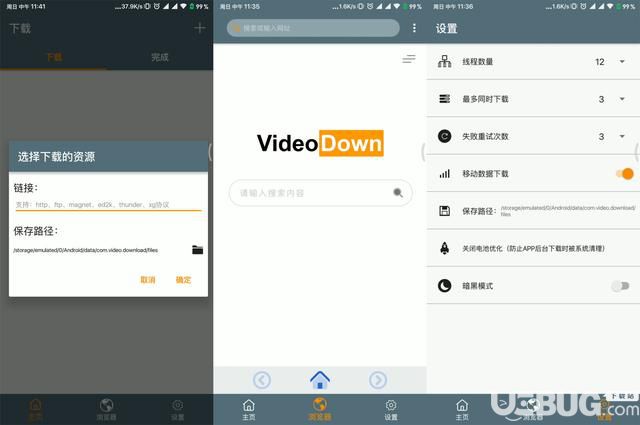Viewport: 640px width, 425px height.
Task: Tap the alarm icon in left status bar
Action: click(156, 7)
